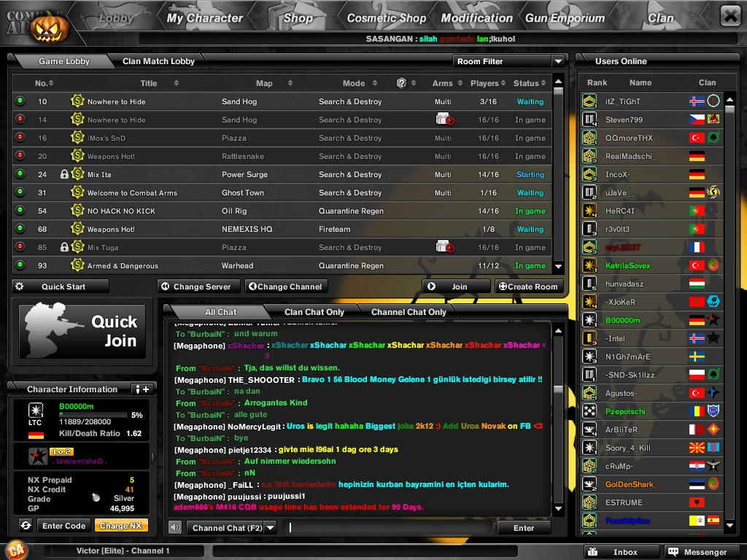The width and height of the screenshot is (747, 560).
Task: Click the Quick Start button
Action: pos(61,286)
